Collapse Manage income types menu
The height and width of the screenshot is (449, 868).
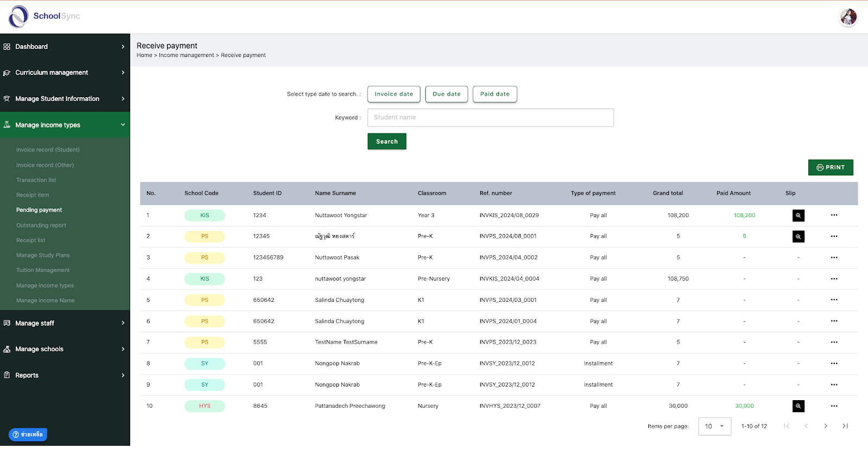point(65,125)
